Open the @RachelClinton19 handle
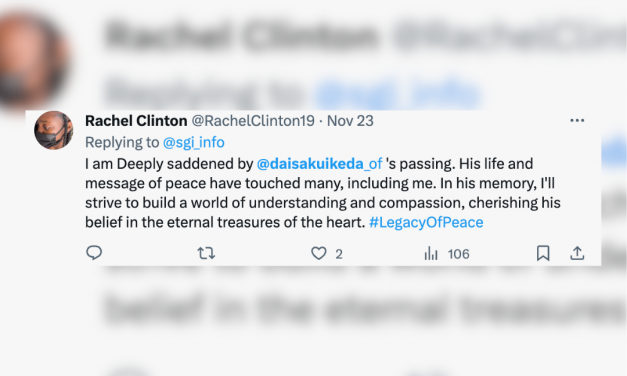 coord(253,121)
